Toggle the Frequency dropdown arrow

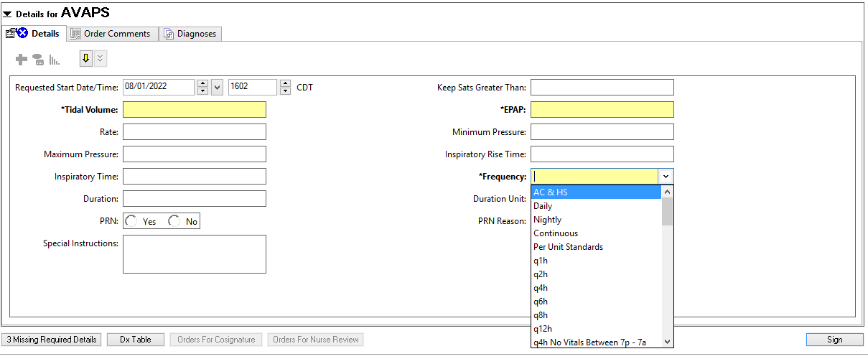pos(666,176)
